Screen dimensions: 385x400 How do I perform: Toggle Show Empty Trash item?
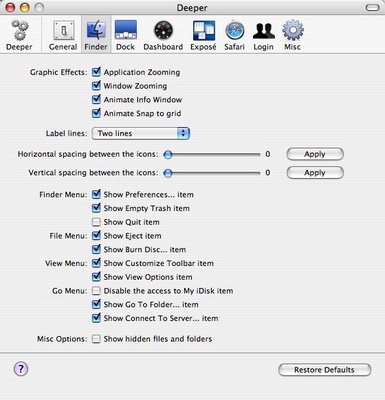point(96,208)
